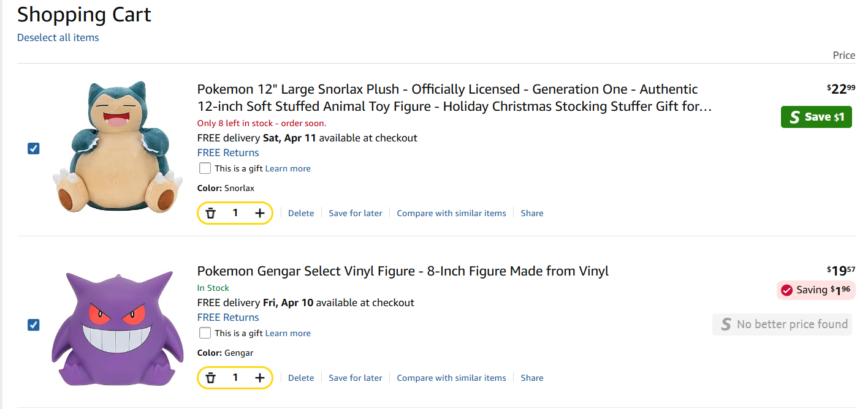Compare Snorlax plush with similar items

[451, 213]
